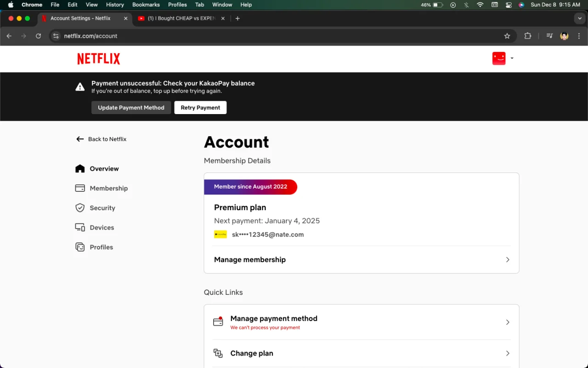Open Change plan link
The image size is (588, 368).
point(362,353)
